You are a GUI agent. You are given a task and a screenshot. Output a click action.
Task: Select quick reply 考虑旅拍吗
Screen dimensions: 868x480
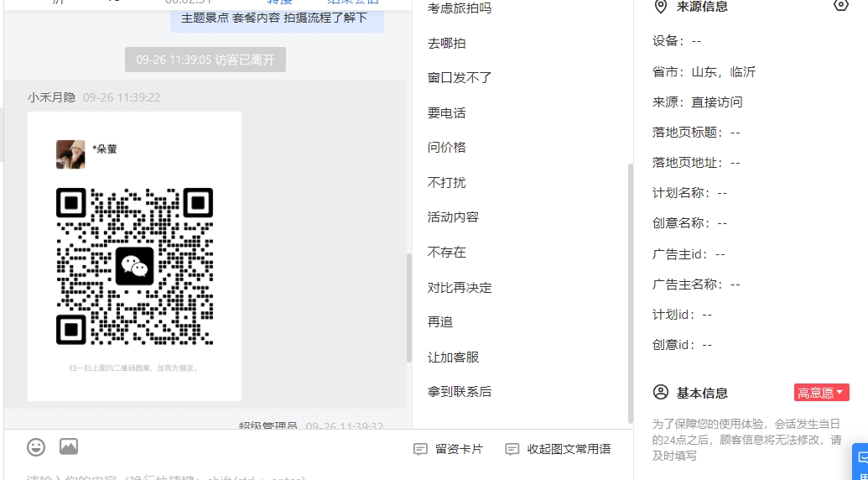[460, 8]
